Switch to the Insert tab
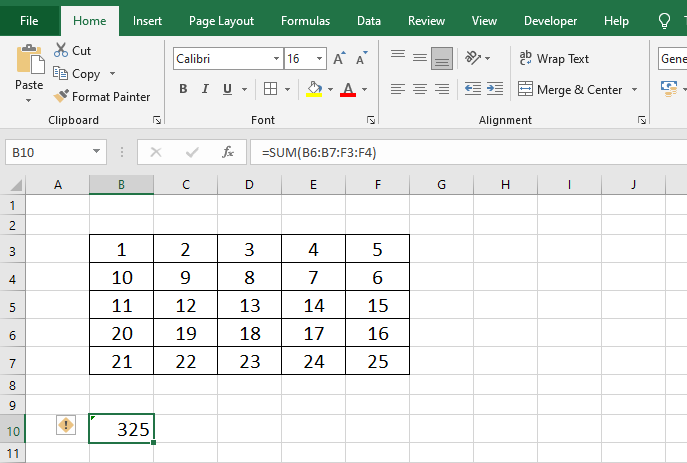 [x=147, y=21]
